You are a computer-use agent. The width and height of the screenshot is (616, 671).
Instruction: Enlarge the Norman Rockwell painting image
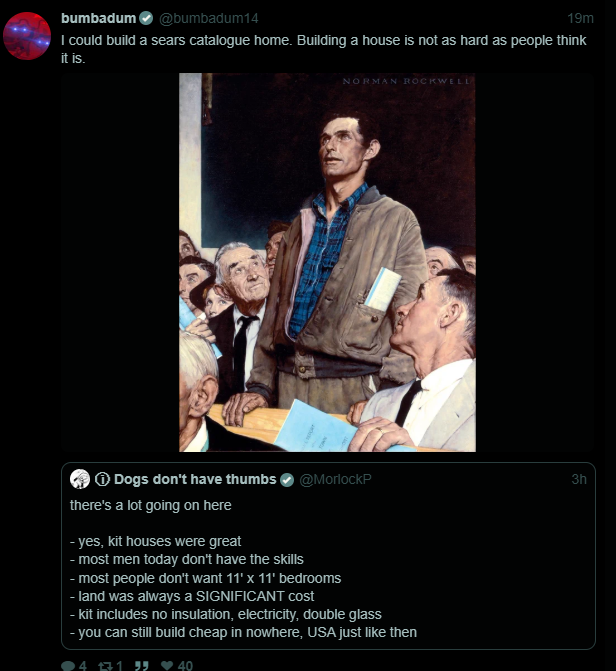point(327,262)
